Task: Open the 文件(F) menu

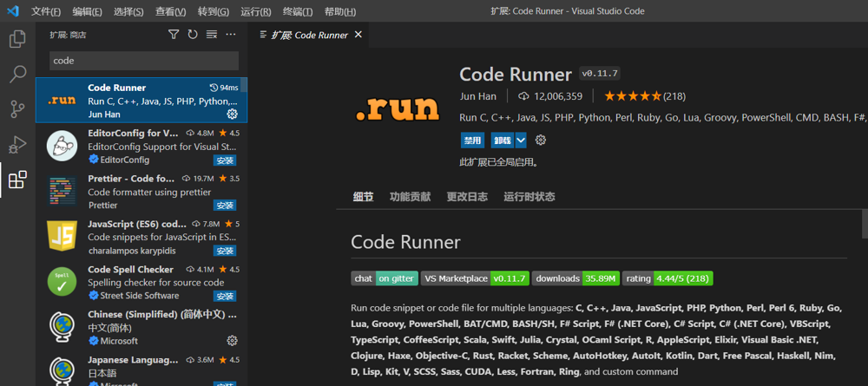Action: point(46,11)
